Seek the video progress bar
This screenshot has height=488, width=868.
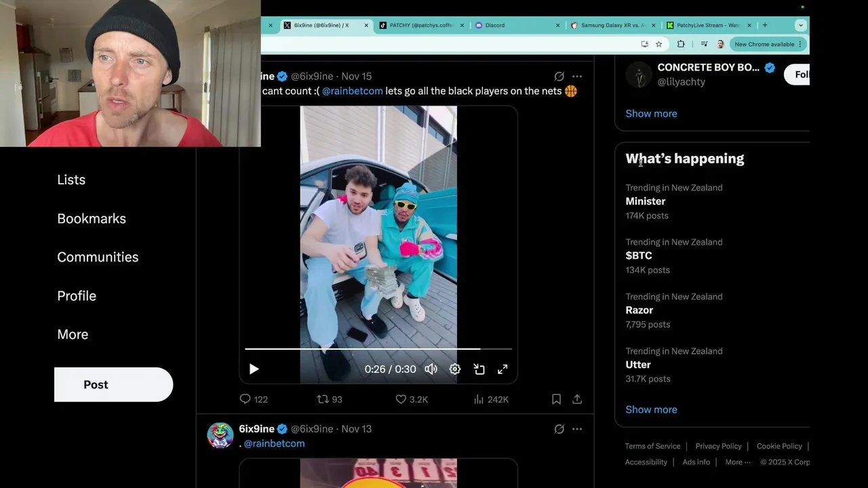tap(378, 349)
